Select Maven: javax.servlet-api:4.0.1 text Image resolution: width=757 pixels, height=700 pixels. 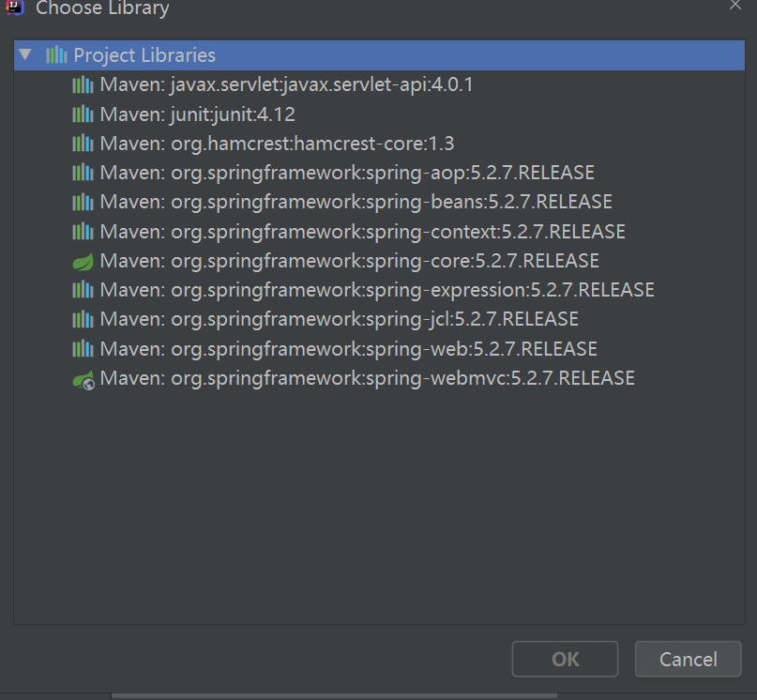pos(286,85)
